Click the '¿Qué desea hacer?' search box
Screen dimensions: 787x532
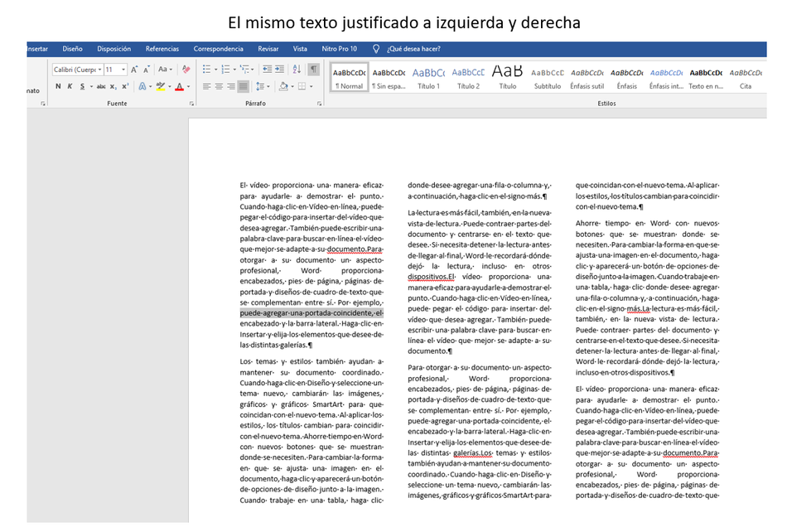[x=413, y=49]
